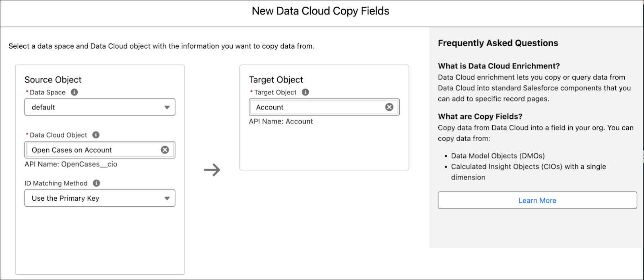Screen dimensions: 644x280
Task: Click the Target Object panel heading
Action: 276,80
